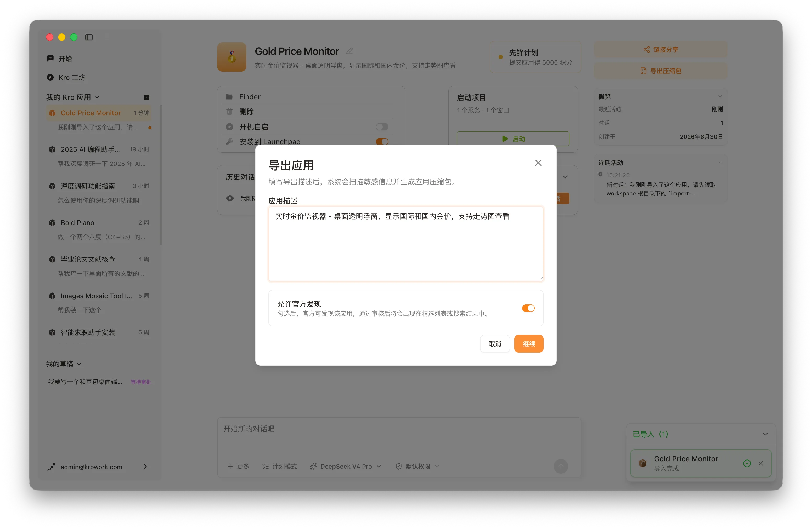
Task: Edit the app name with pencil icon
Action: pyautogui.click(x=349, y=51)
